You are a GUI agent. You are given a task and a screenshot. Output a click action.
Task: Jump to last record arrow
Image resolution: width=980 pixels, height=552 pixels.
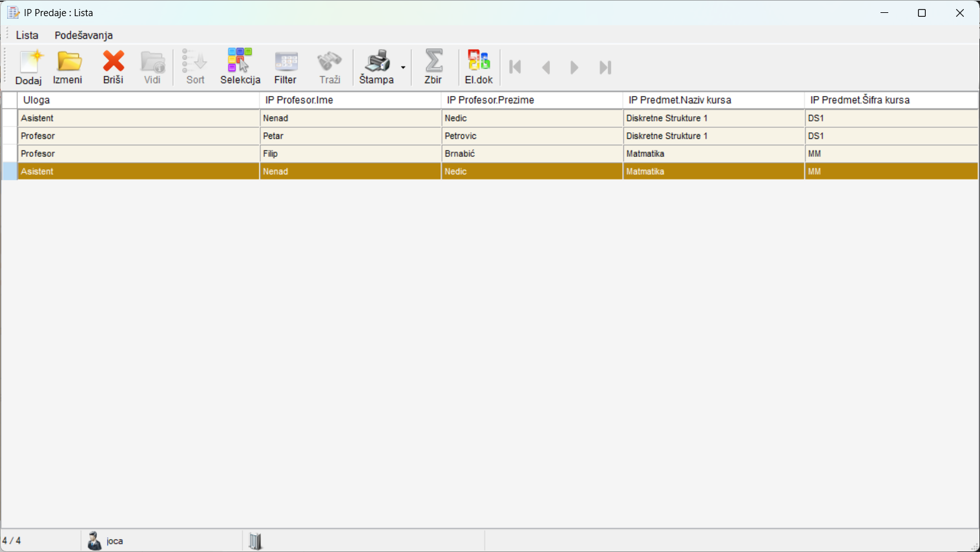tap(605, 67)
